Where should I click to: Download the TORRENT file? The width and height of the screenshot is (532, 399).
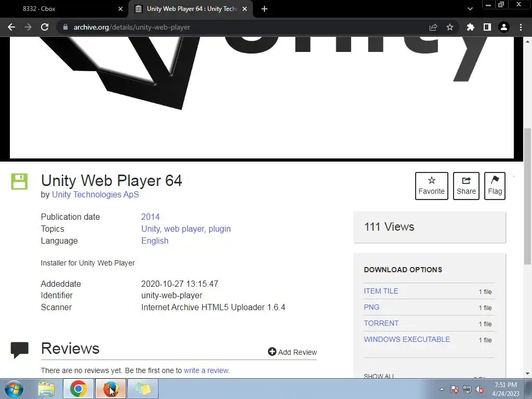(381, 323)
